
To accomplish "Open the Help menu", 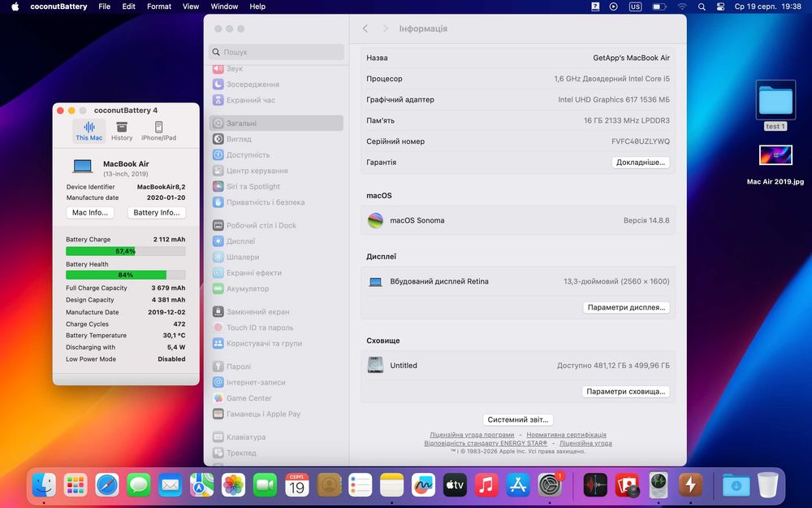I will 257,7.
